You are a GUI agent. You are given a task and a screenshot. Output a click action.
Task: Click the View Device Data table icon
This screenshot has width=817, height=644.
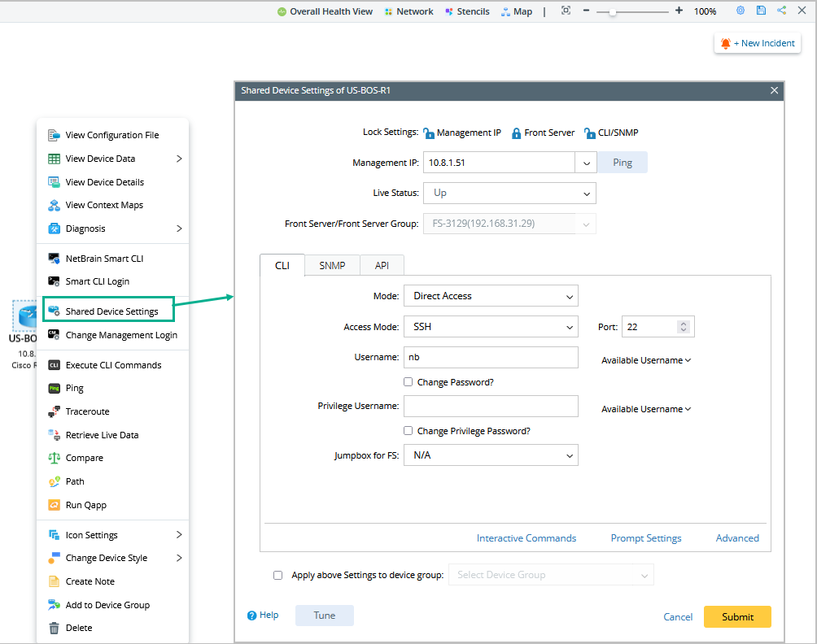[x=55, y=159]
